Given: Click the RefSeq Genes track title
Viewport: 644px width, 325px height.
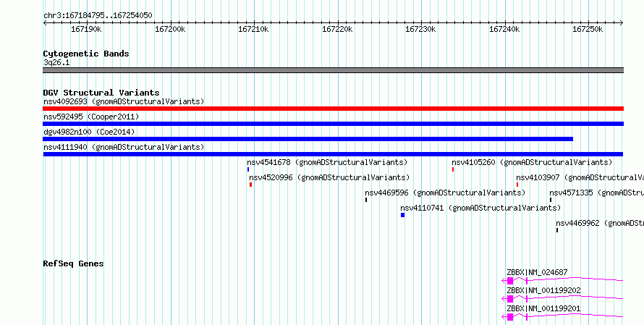Looking at the screenshot, I should click(x=73, y=263).
